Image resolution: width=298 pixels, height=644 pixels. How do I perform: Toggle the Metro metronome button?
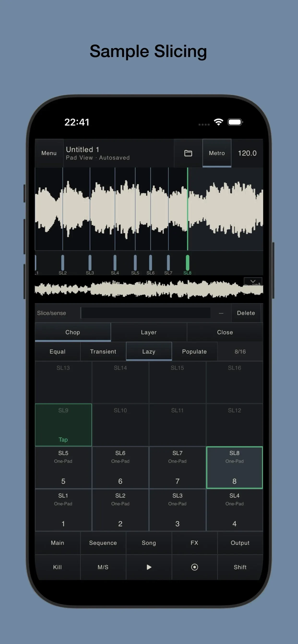coord(217,153)
